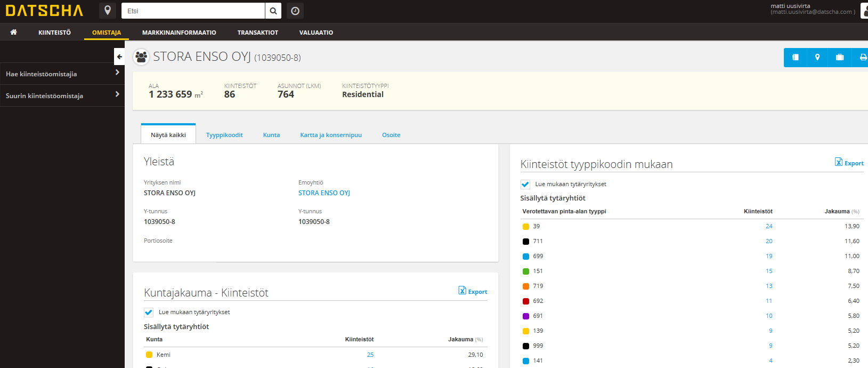
Task: Click the Y-tunnus value under Yrityksen nimi
Action: (x=159, y=222)
